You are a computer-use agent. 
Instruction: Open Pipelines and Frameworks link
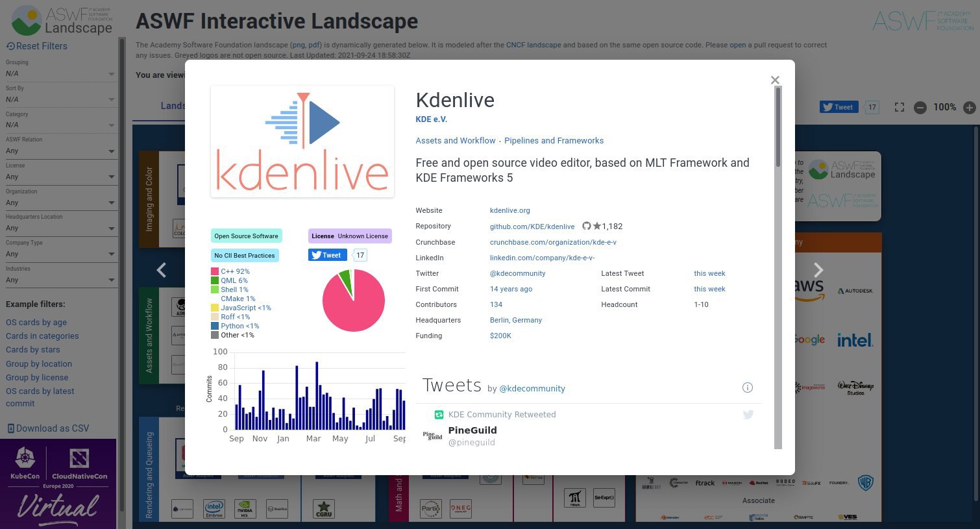(x=554, y=140)
